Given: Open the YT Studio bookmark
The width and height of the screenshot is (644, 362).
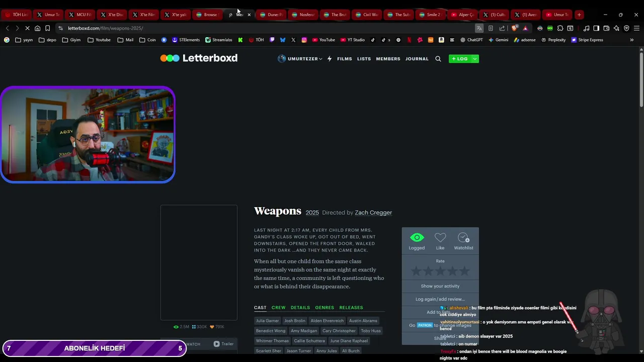Looking at the screenshot, I should tap(352, 40).
